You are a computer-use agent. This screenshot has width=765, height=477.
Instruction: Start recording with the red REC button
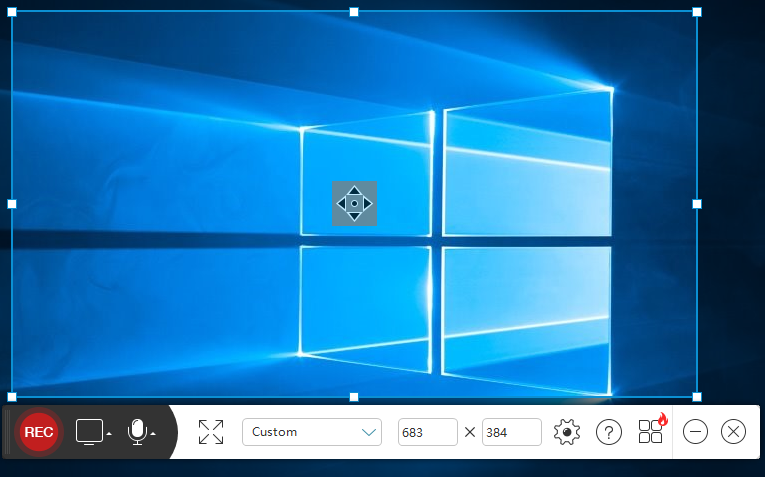pos(39,432)
